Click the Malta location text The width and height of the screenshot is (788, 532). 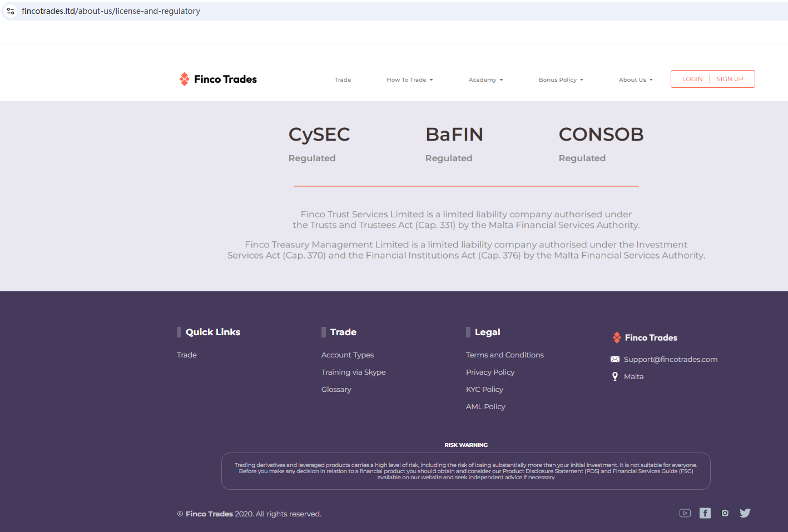(634, 376)
